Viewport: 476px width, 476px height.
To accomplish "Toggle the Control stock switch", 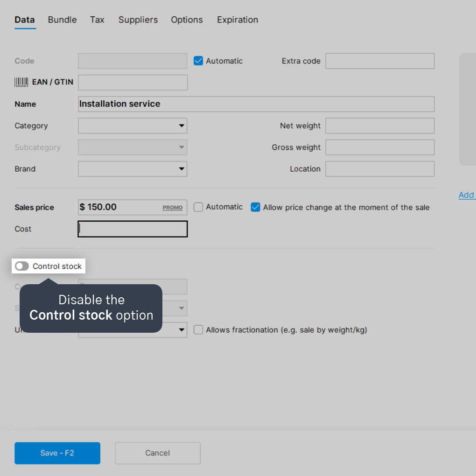I will (22, 266).
